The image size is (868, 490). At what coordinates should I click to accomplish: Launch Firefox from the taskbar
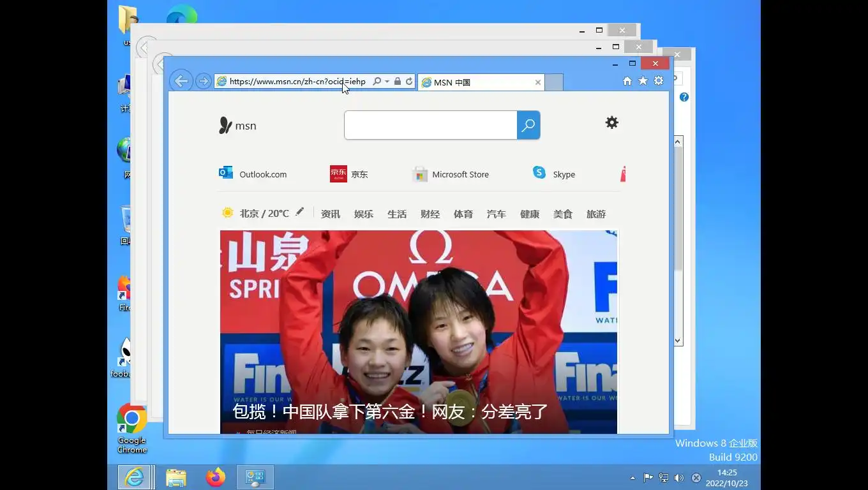coord(216,477)
